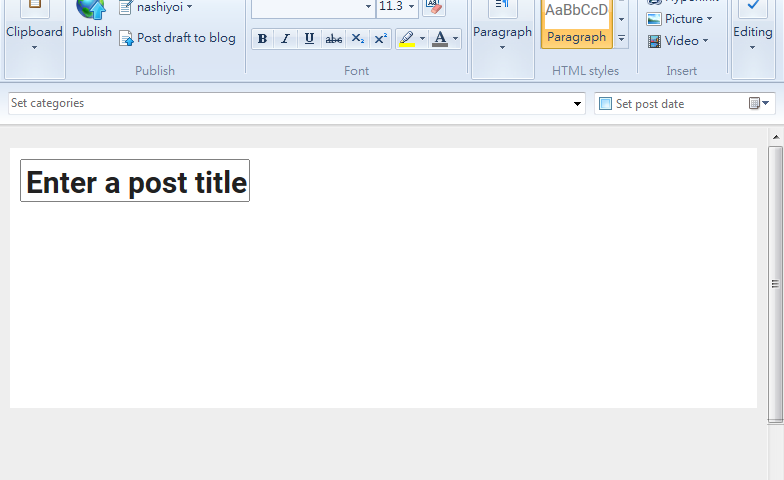Select the Paragraph HTML style

coord(576,22)
